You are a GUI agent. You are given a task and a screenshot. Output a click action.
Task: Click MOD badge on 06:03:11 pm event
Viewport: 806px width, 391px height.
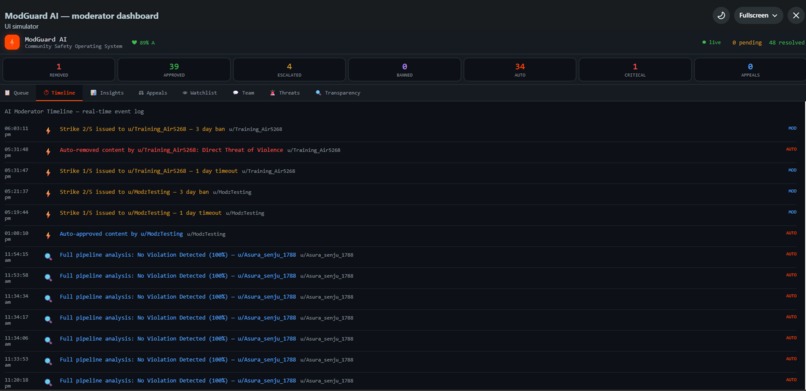pyautogui.click(x=792, y=128)
